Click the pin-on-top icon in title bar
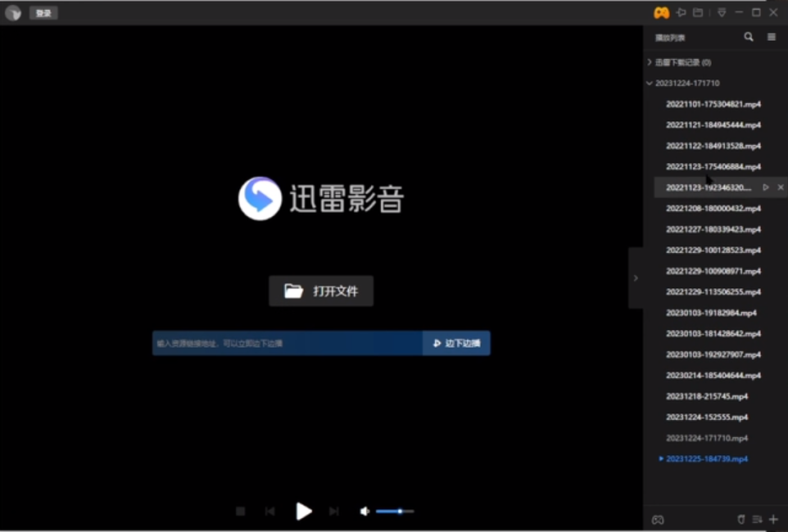This screenshot has width=788, height=532. coord(681,12)
